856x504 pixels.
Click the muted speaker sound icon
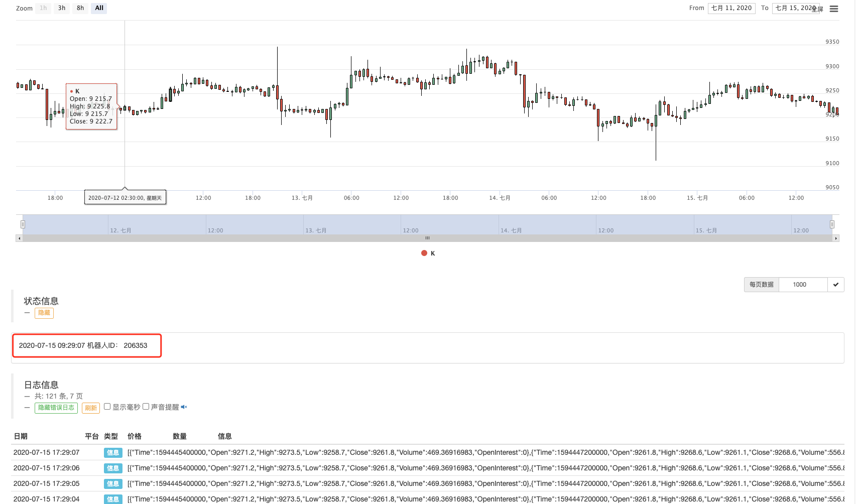point(184,407)
